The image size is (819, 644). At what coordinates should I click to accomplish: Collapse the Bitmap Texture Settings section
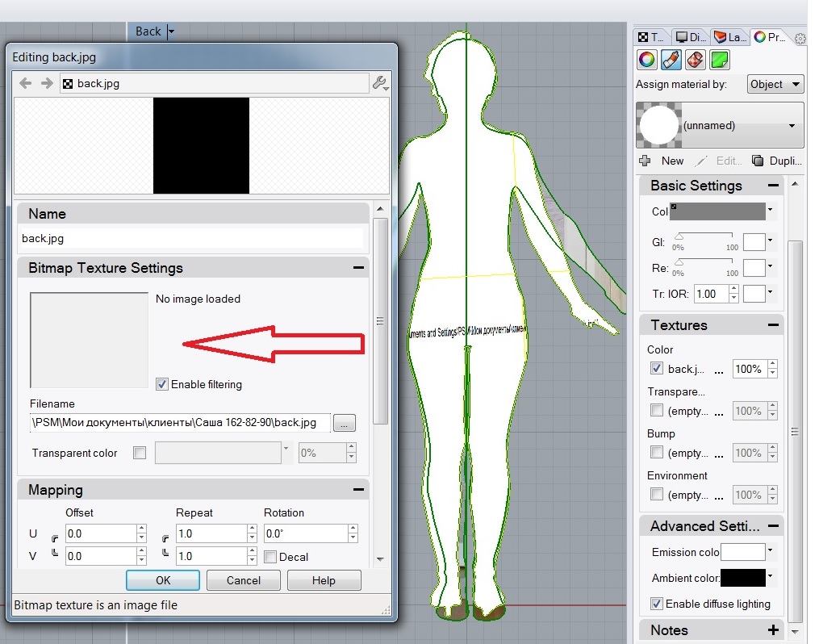(357, 268)
